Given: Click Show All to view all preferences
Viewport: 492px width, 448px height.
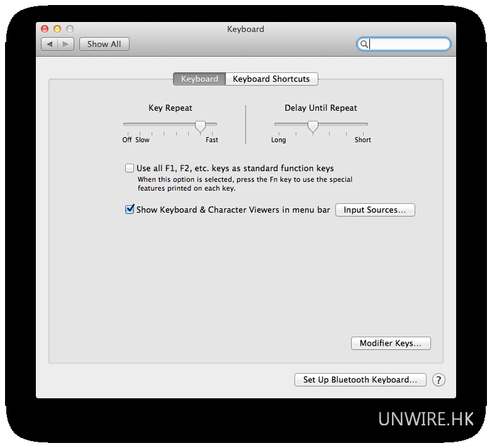Looking at the screenshot, I should pyautogui.click(x=104, y=44).
